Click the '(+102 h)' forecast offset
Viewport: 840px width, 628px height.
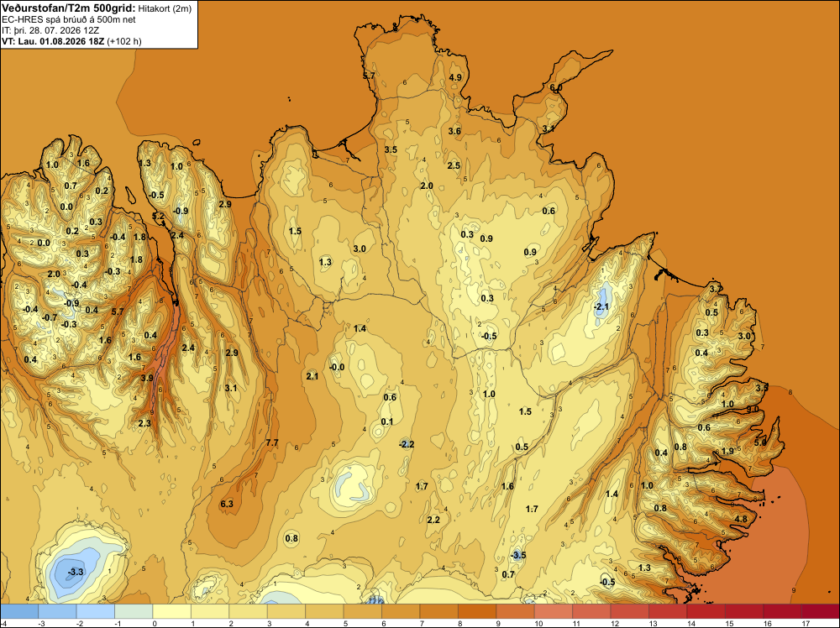[124, 41]
